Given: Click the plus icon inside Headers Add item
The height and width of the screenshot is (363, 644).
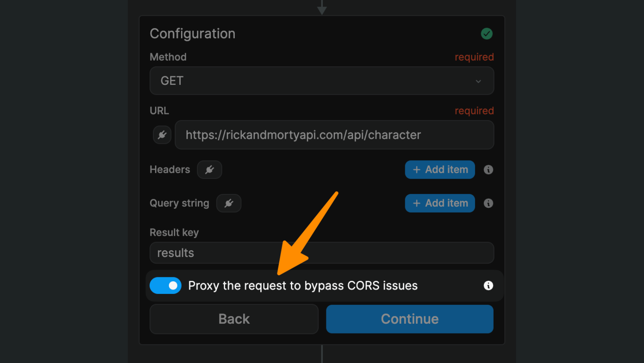Looking at the screenshot, I should pos(417,169).
